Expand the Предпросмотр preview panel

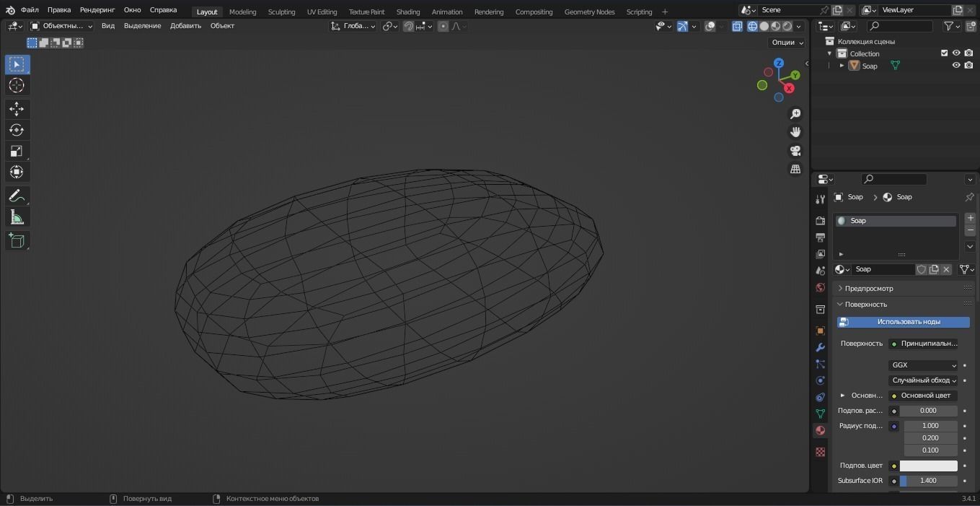click(869, 288)
